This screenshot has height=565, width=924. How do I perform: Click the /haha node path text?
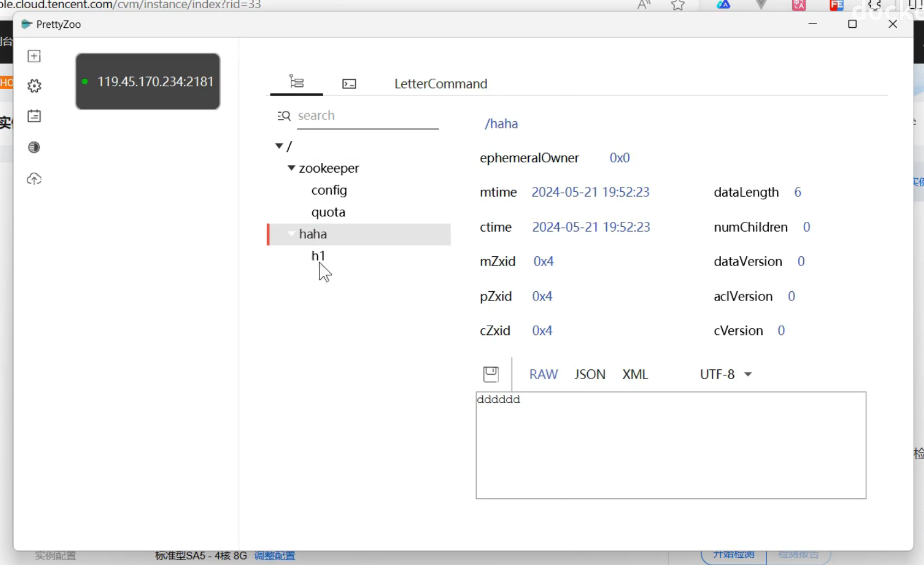[501, 123]
